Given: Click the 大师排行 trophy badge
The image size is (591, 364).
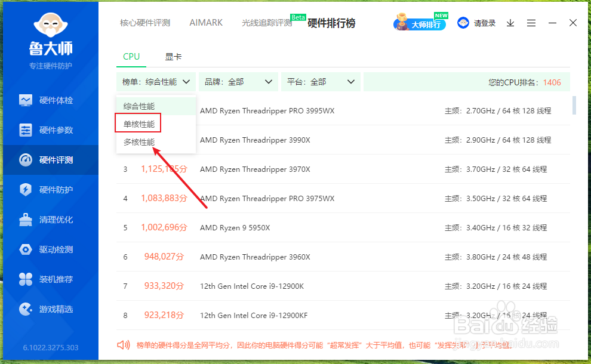Looking at the screenshot, I should pyautogui.click(x=420, y=23).
